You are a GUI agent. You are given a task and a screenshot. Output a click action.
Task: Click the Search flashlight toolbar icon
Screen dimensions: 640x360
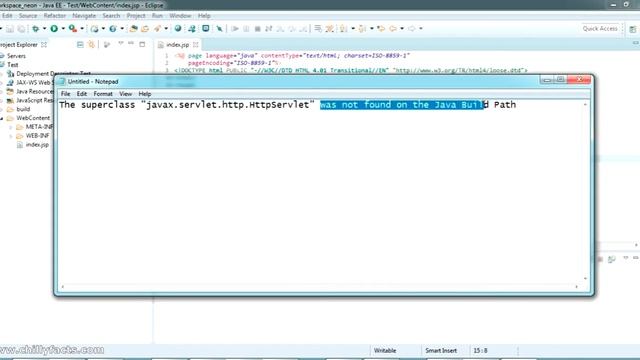pyautogui.click(x=157, y=29)
